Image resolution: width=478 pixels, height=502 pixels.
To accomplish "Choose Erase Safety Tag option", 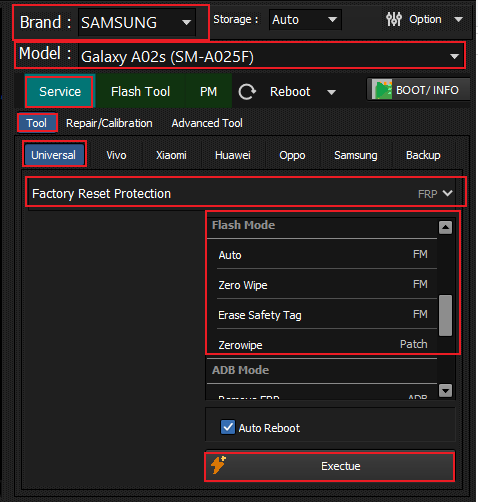I will click(323, 315).
